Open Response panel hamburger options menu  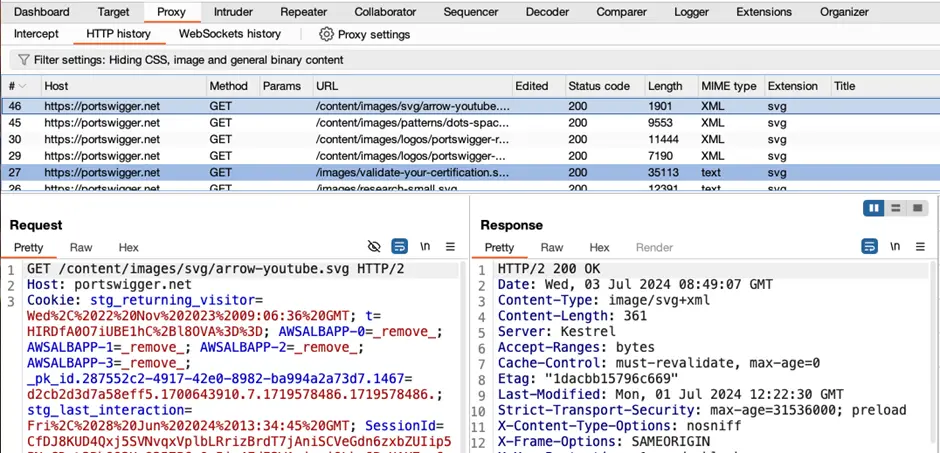click(920, 247)
